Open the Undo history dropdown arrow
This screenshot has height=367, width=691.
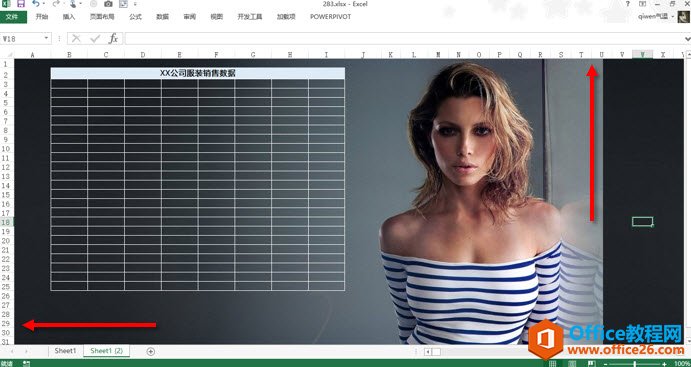pyautogui.click(x=44, y=4)
